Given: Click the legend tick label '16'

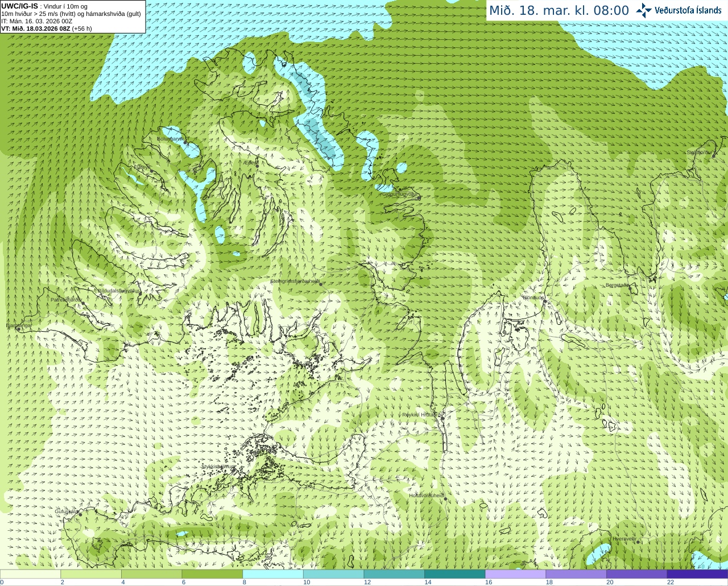Looking at the screenshot, I should 489,582.
